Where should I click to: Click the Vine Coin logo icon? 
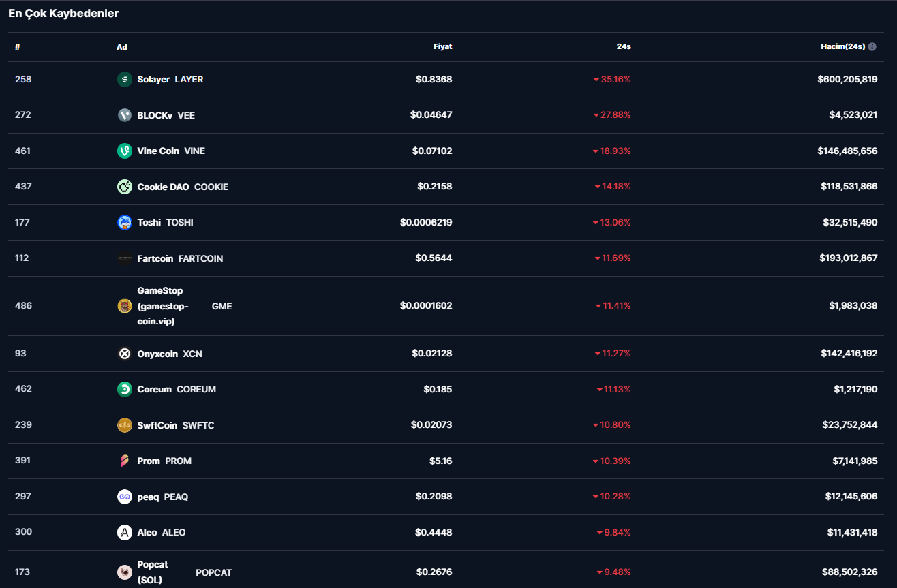click(124, 151)
